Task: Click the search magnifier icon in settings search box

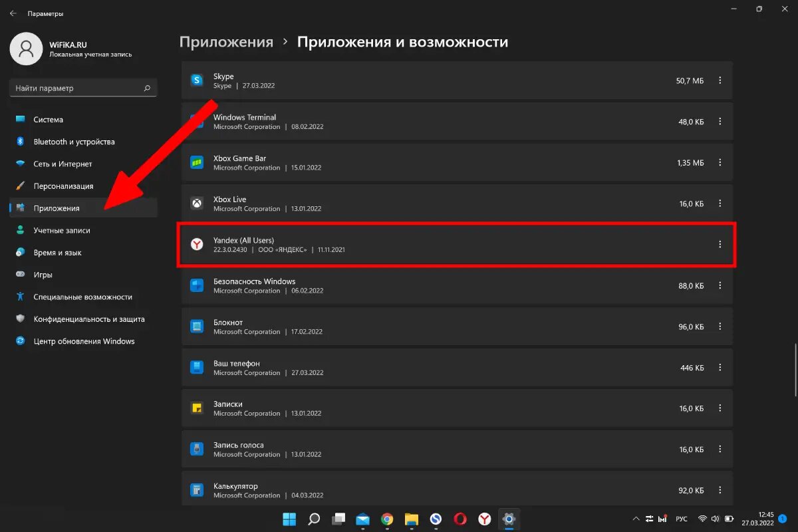Action: coord(147,88)
